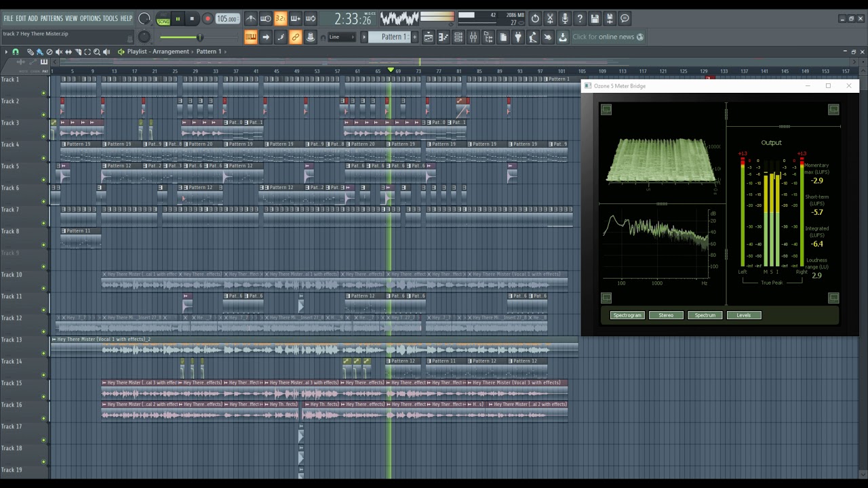Screen dimensions: 868x488
Task: Stop playback with the stop button
Action: (193, 19)
